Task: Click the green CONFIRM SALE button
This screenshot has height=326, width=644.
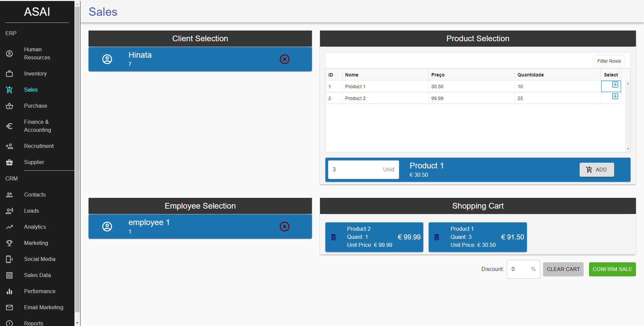Action: click(x=612, y=269)
